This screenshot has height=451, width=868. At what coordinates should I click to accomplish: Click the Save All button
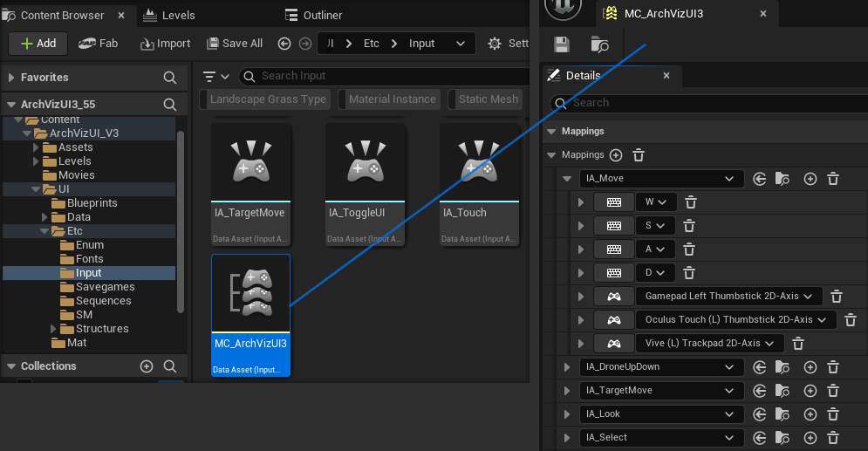click(234, 44)
